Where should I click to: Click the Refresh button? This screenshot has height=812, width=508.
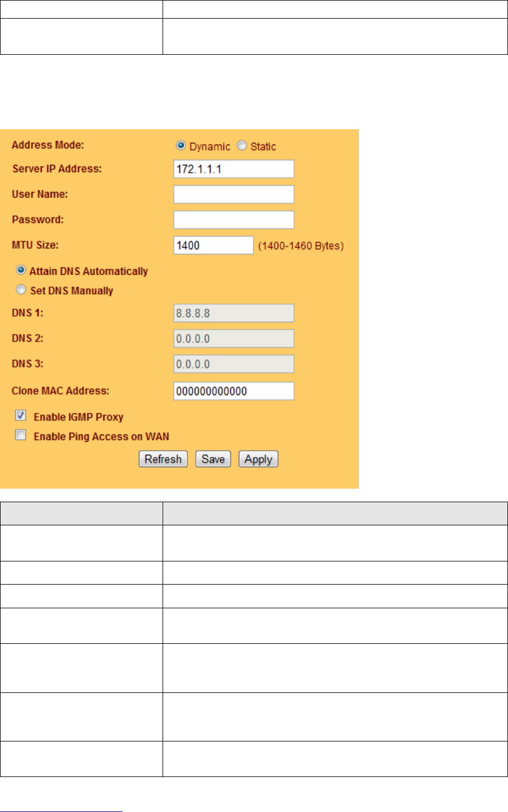(163, 459)
